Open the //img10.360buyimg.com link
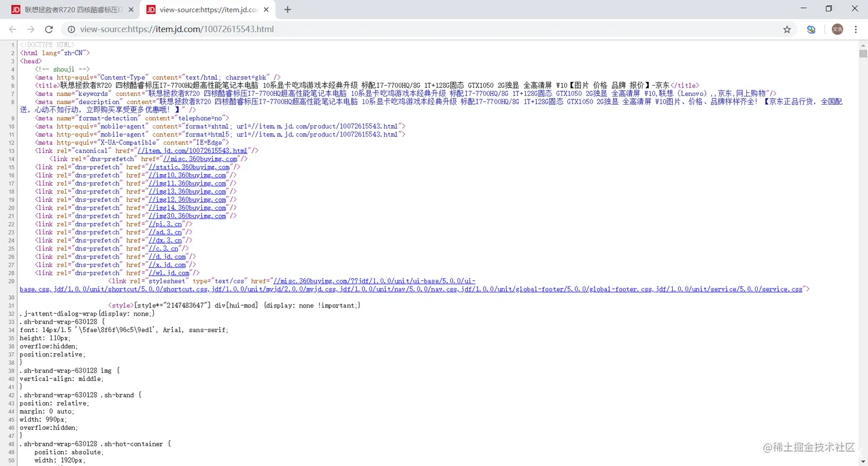 (x=187, y=175)
